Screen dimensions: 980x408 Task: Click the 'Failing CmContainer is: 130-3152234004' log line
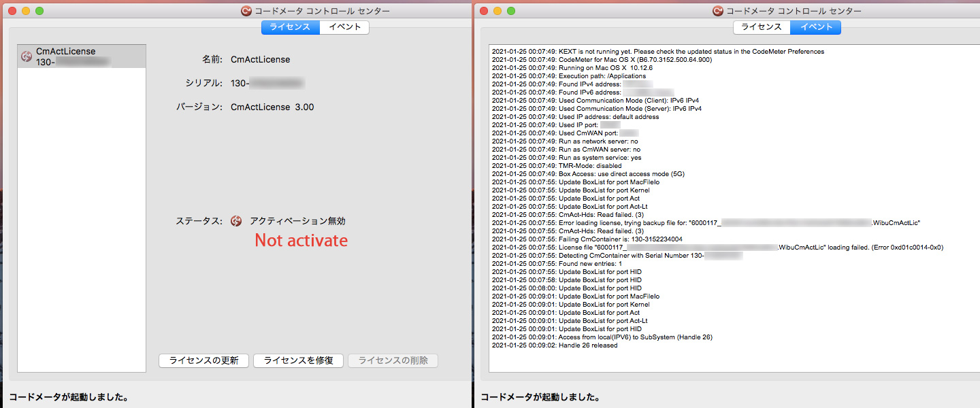[587, 239]
